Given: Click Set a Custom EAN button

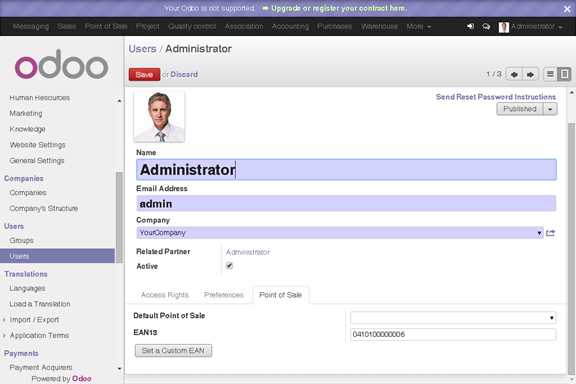Looking at the screenshot, I should click(173, 351).
